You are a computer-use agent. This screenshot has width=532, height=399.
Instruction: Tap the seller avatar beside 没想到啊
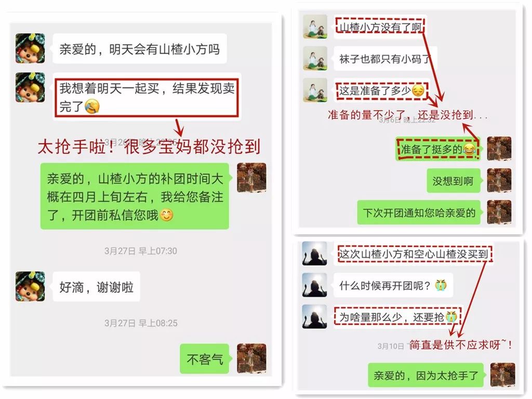[x=499, y=180]
